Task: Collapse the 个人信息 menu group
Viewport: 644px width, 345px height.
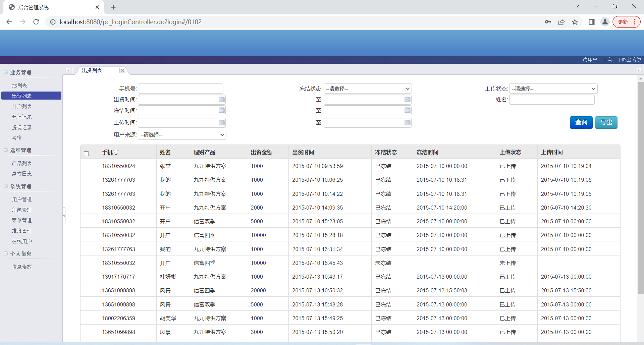Action: point(6,253)
